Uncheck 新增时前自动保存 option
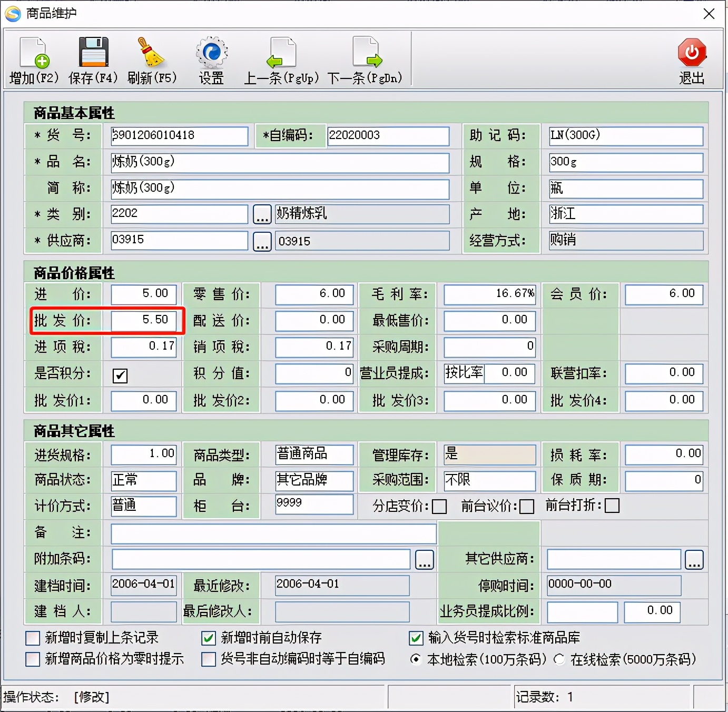The height and width of the screenshot is (712, 728). [x=209, y=638]
